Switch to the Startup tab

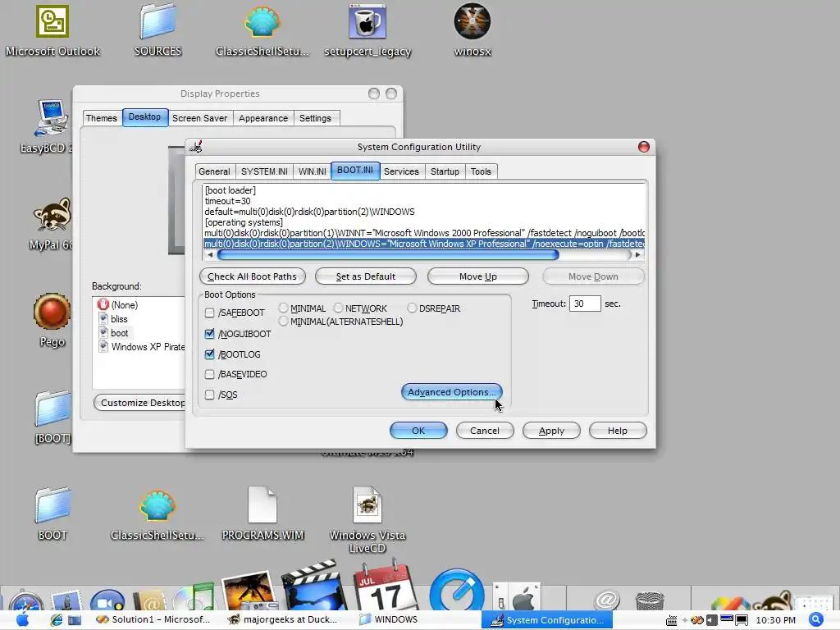tap(445, 171)
